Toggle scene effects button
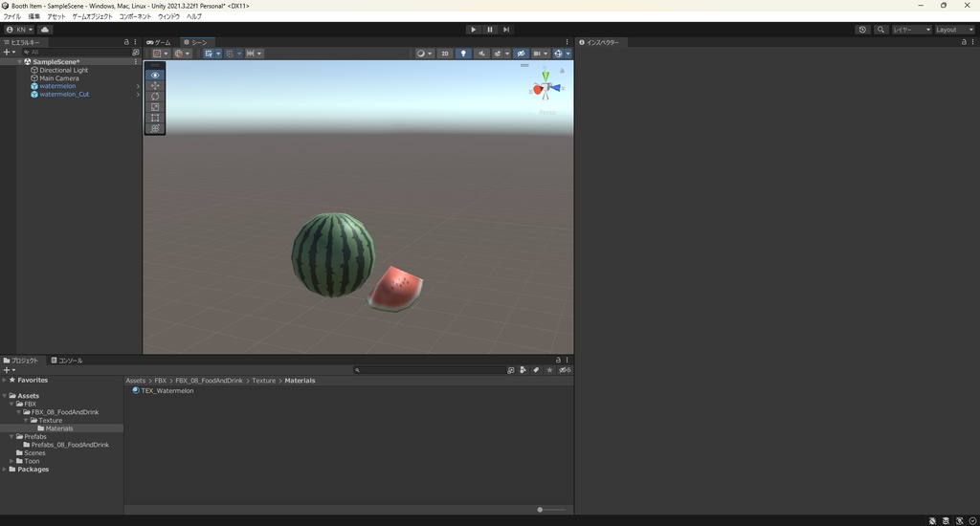The height and width of the screenshot is (526, 980). click(x=498, y=54)
